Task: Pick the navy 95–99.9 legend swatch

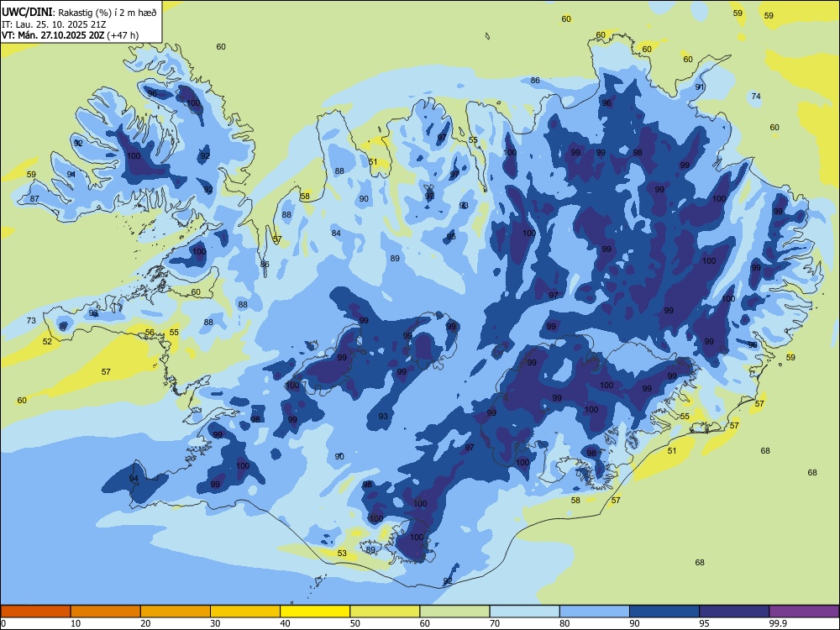Action: coord(734,612)
